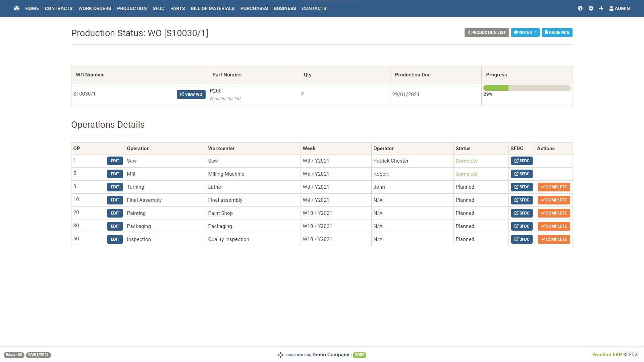This screenshot has width=644, height=362.
Task: Click View WO button for S10030/1
Action: 191,95
